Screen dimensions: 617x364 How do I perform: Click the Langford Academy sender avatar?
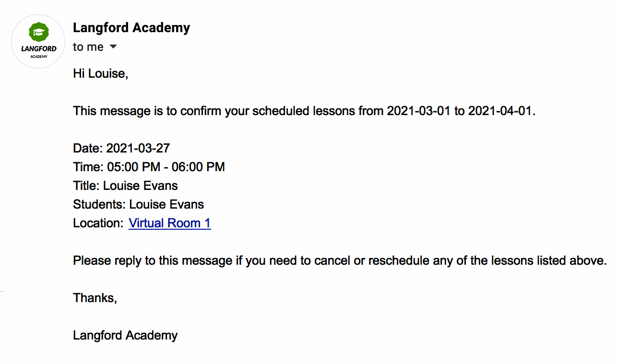pyautogui.click(x=38, y=41)
